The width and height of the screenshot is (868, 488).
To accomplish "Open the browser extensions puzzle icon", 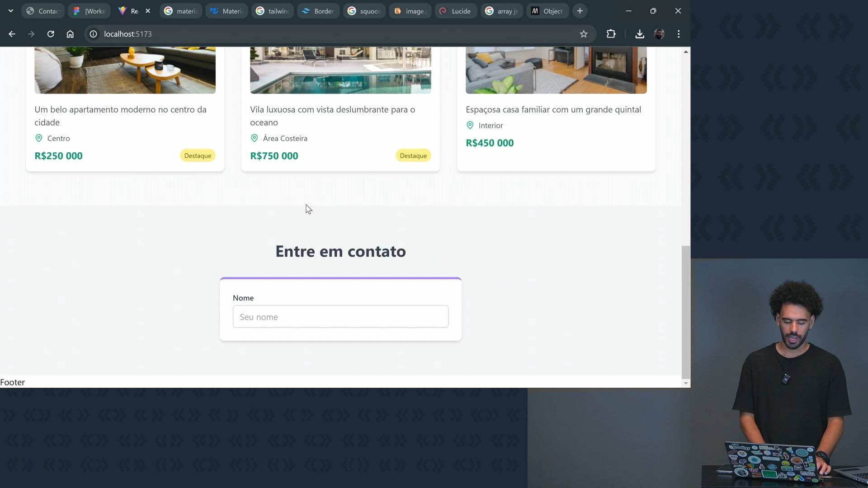I will [611, 34].
